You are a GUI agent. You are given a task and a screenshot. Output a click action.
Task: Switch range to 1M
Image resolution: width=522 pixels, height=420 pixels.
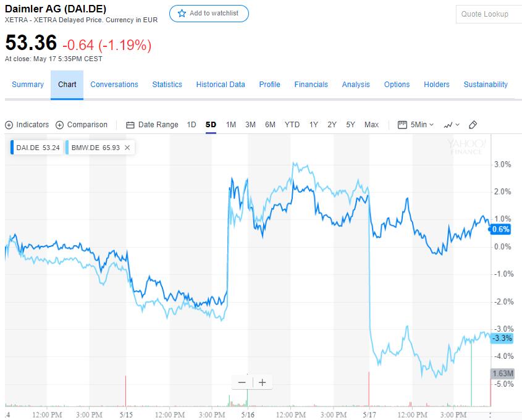[x=231, y=125]
